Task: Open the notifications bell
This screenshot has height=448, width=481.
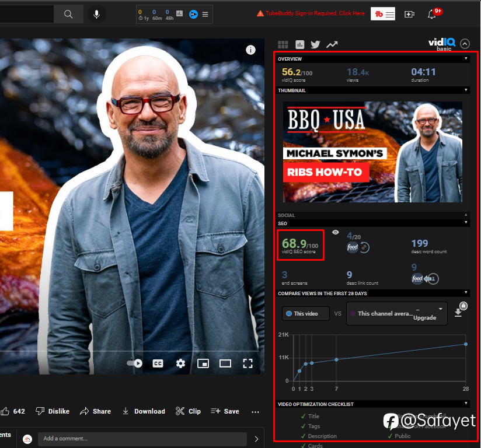Action: click(431, 14)
